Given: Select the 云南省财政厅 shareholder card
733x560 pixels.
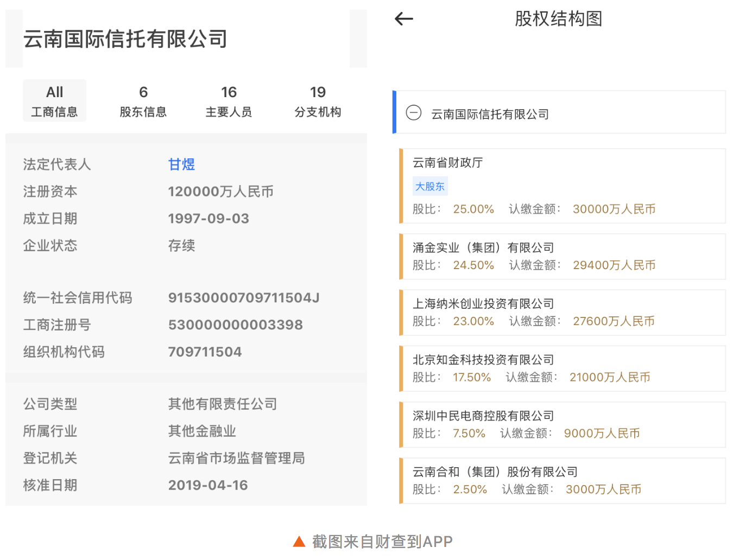Looking at the screenshot, I should (563, 186).
